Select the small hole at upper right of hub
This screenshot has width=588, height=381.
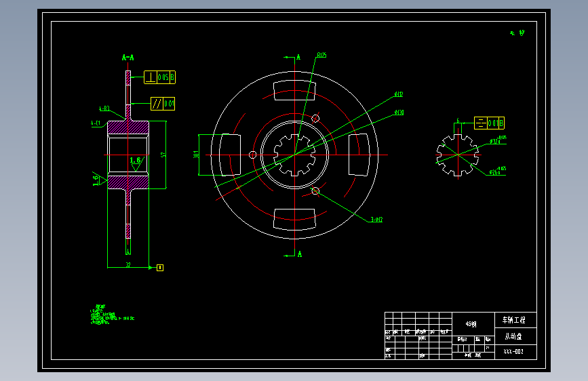[315, 119]
